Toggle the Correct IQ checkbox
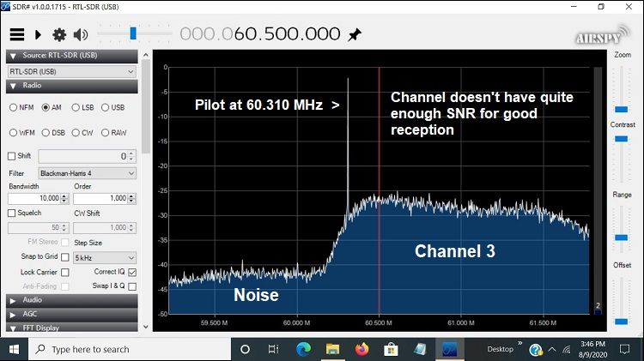Image resolution: width=644 pixels, height=361 pixels. coord(131,272)
